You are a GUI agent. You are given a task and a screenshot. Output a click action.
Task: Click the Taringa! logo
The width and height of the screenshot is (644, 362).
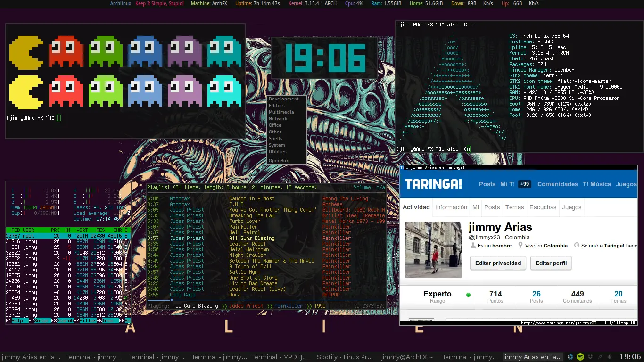point(433,184)
